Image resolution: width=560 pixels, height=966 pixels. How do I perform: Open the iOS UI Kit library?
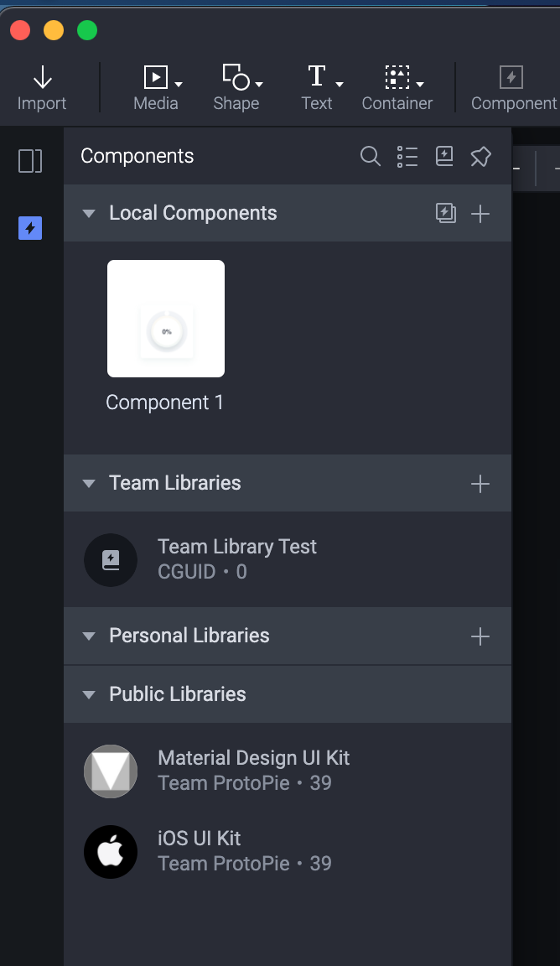[x=200, y=850]
